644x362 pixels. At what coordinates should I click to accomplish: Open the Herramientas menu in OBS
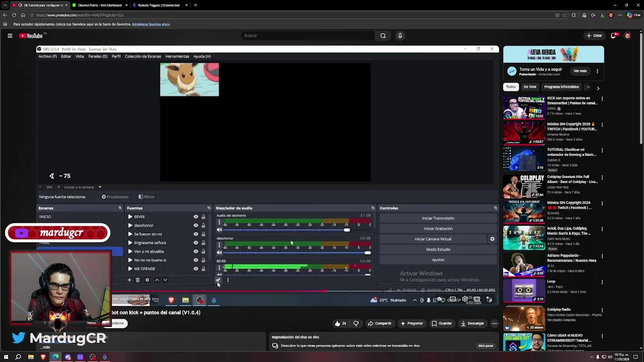coord(177,56)
